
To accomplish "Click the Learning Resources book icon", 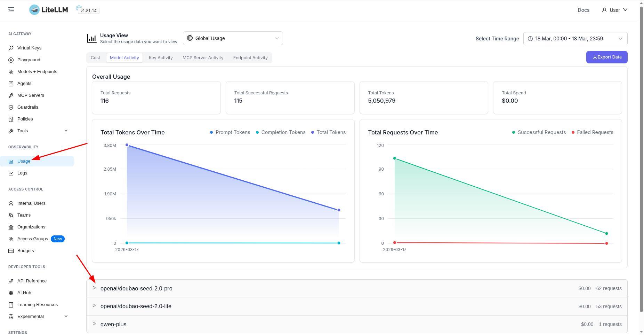I will pyautogui.click(x=11, y=305).
